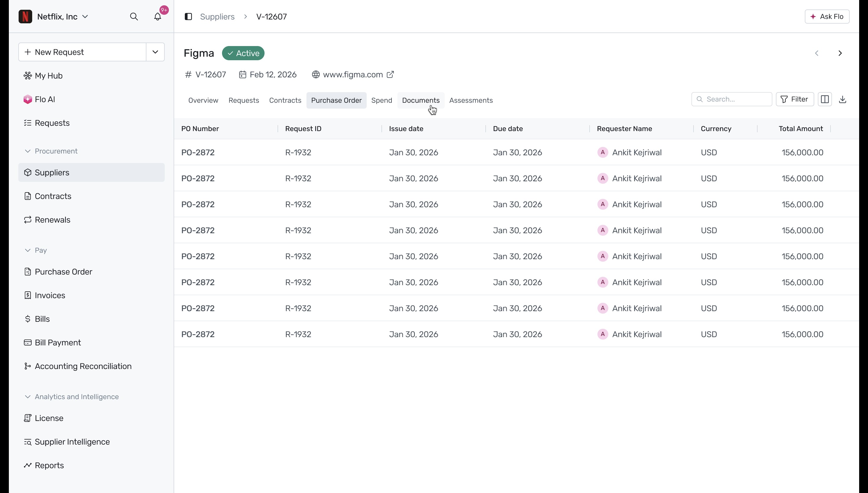Switch to the Spend tab
The height and width of the screenshot is (493, 868).
click(381, 101)
